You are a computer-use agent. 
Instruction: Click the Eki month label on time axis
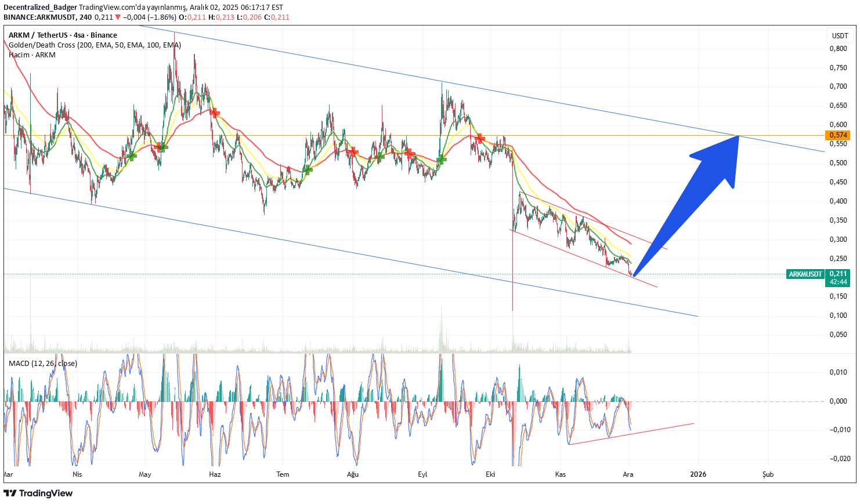490,474
